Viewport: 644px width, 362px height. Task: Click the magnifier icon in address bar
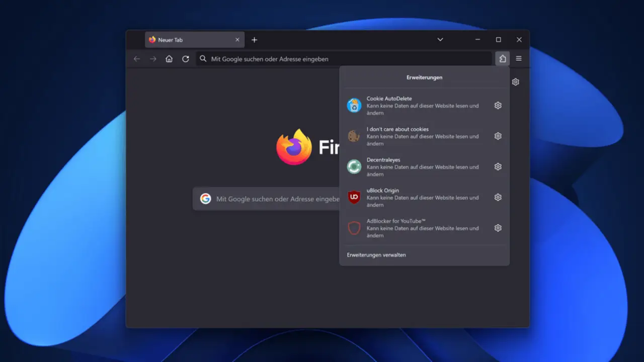[x=203, y=59]
